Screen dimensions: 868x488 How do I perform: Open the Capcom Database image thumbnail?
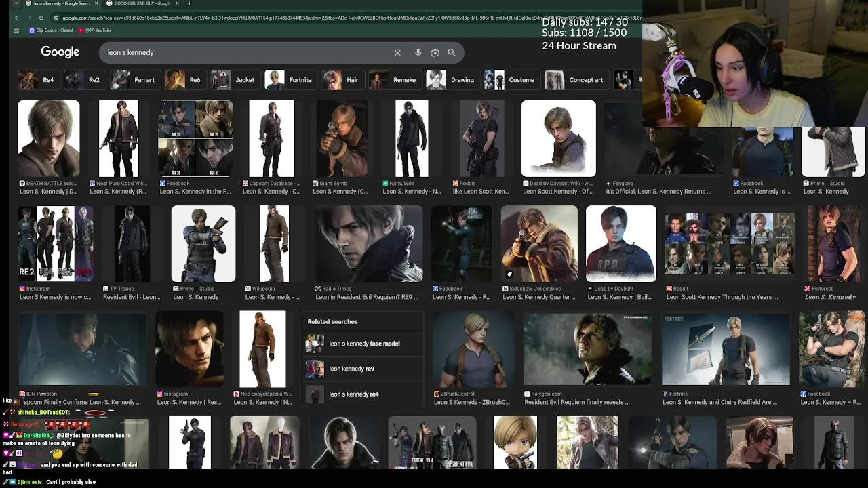(272, 138)
